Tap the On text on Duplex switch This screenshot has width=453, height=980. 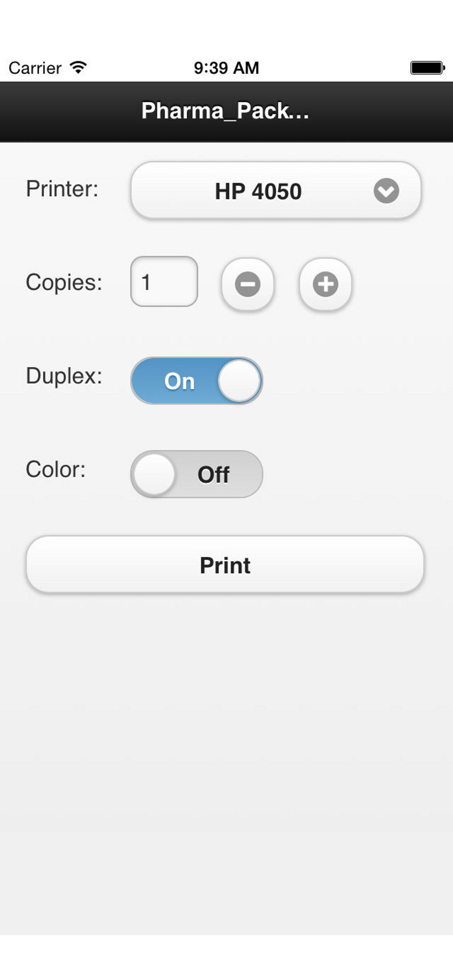(179, 381)
